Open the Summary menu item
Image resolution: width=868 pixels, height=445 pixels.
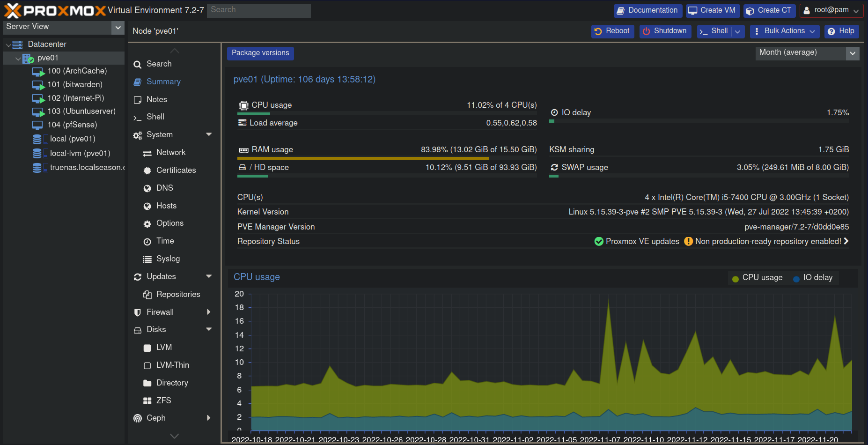coord(163,82)
